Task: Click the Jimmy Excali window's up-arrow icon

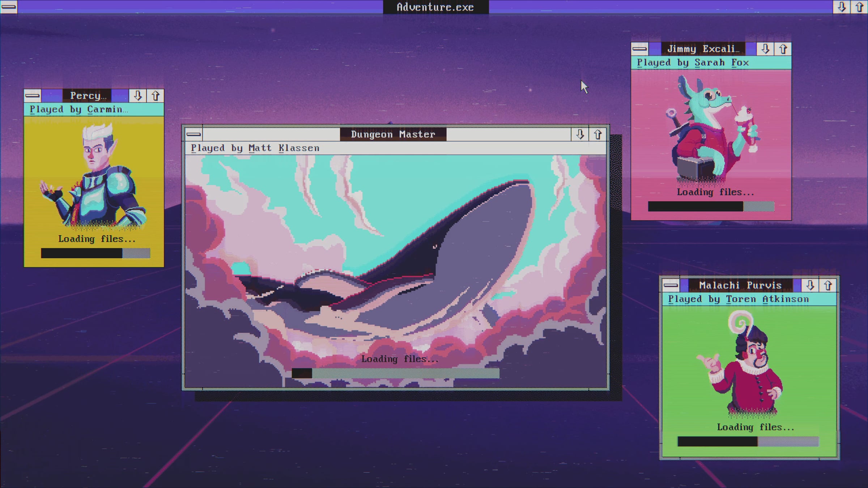Action: 783,49
